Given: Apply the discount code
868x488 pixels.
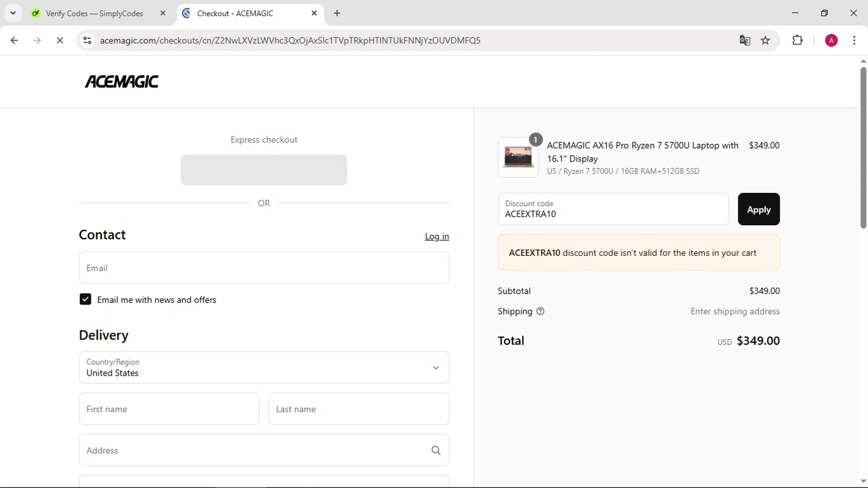Looking at the screenshot, I should pyautogui.click(x=759, y=209).
